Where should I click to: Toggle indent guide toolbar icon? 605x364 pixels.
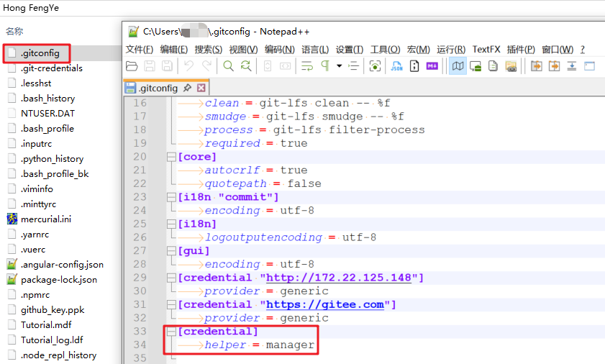click(353, 66)
